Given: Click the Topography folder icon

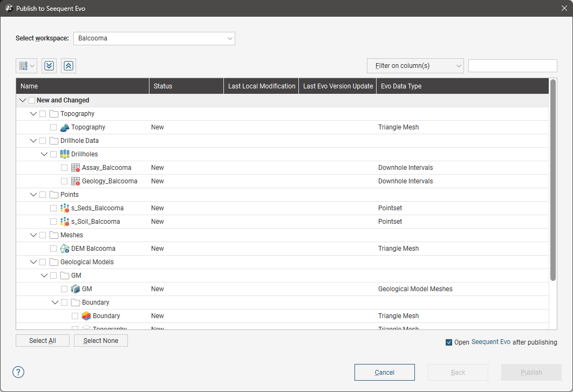Looking at the screenshot, I should point(54,114).
